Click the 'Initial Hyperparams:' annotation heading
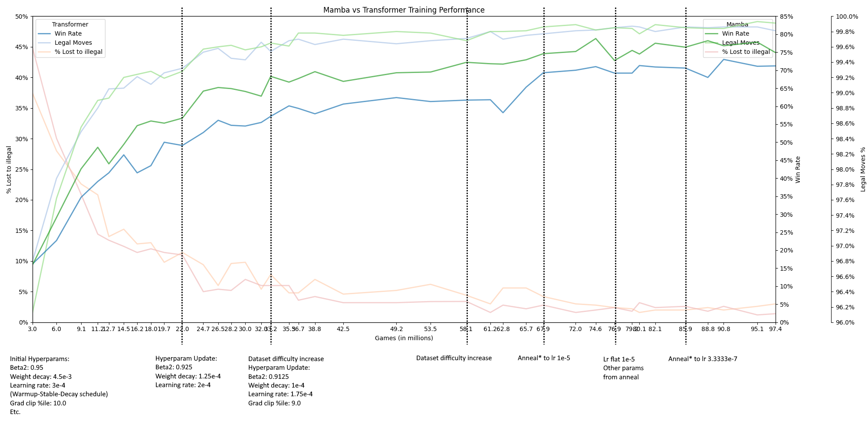The height and width of the screenshot is (421, 868). pyautogui.click(x=40, y=359)
